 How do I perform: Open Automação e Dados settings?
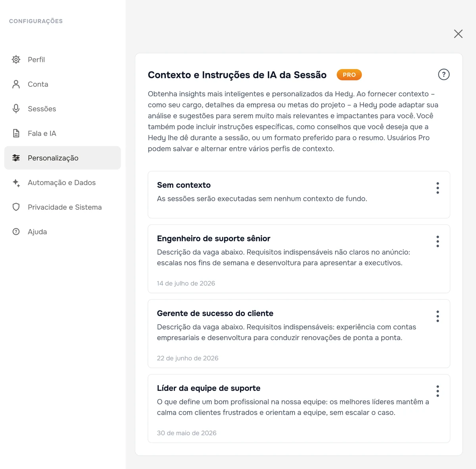63,182
